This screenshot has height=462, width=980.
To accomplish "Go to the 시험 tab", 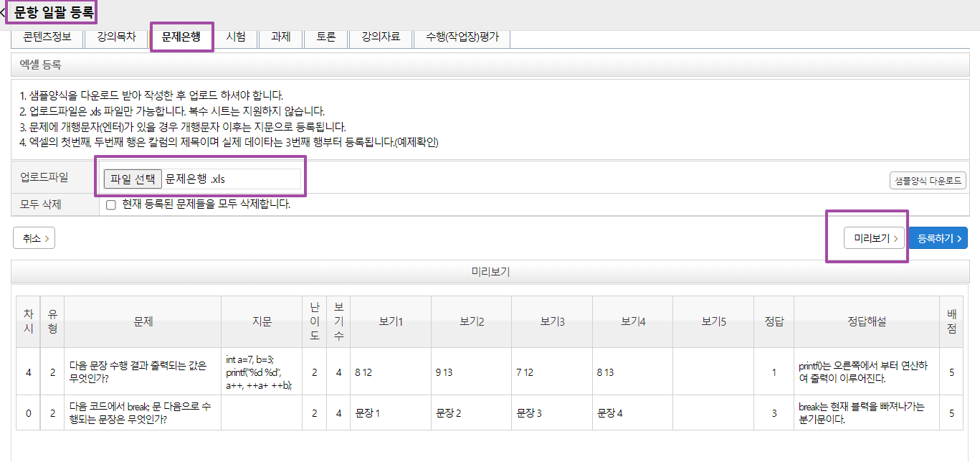I will pyautogui.click(x=236, y=37).
